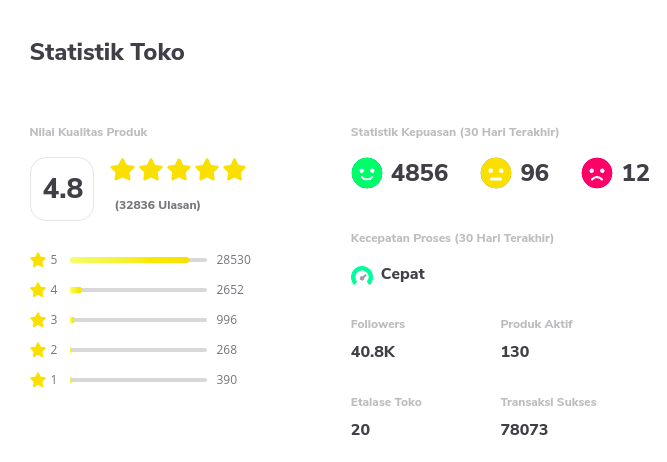The width and height of the screenshot is (667, 462).
Task: Click the 40.8K Followers value
Action: click(x=373, y=352)
